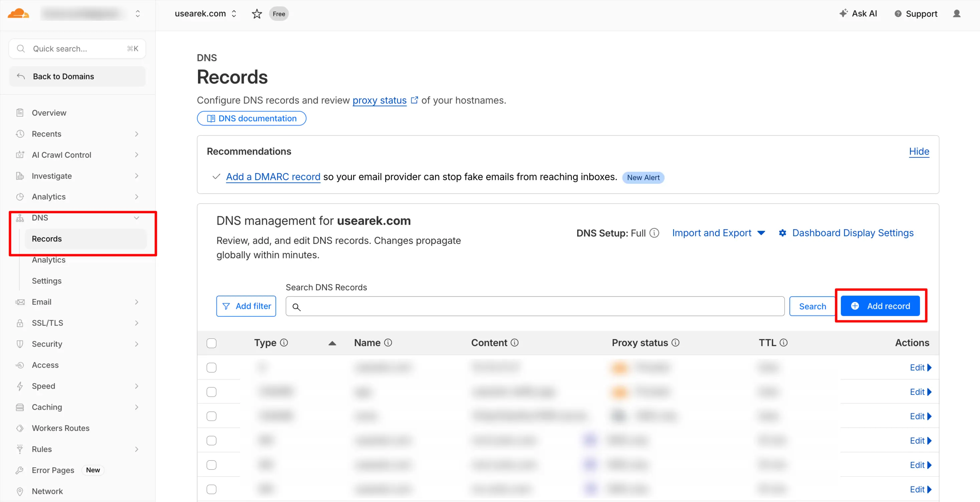This screenshot has width=980, height=502.
Task: Click the Type column info icon
Action: point(284,343)
